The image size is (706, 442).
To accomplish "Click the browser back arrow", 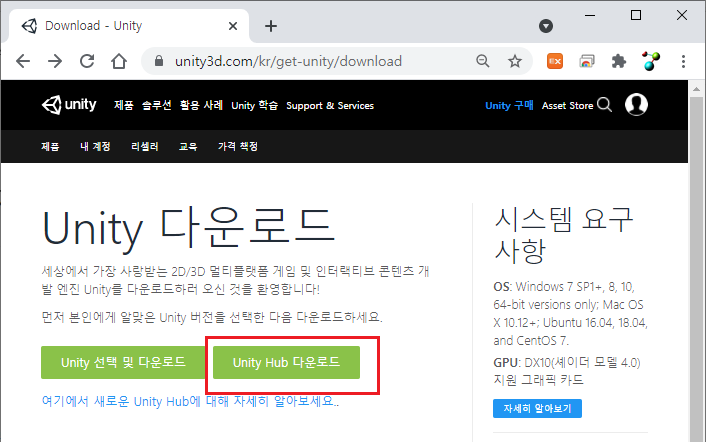I will pyautogui.click(x=23, y=61).
